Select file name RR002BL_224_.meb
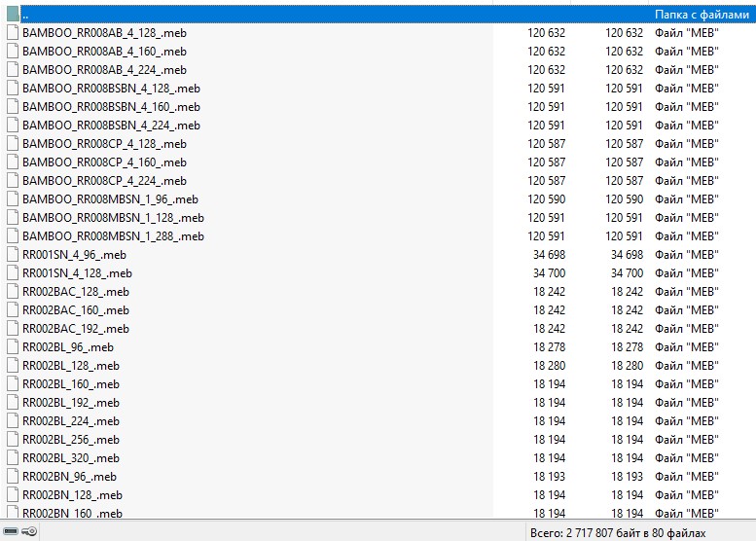Image resolution: width=756 pixels, height=541 pixels. (x=71, y=421)
